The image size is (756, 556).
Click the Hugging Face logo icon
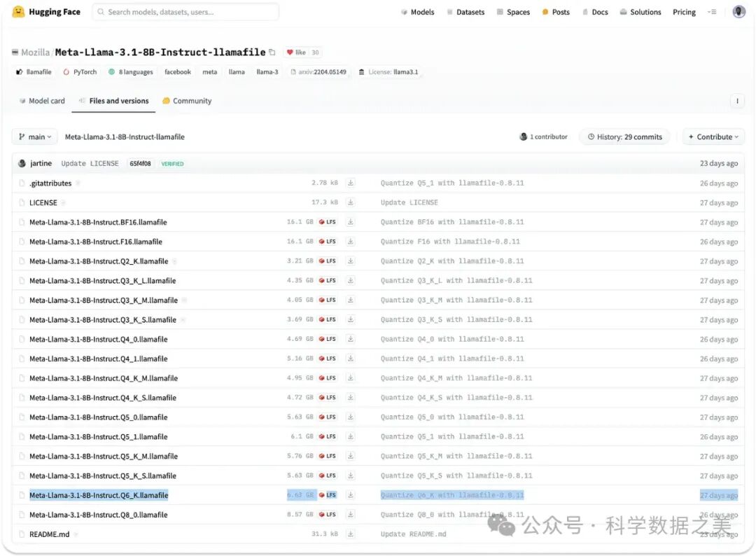click(x=18, y=12)
